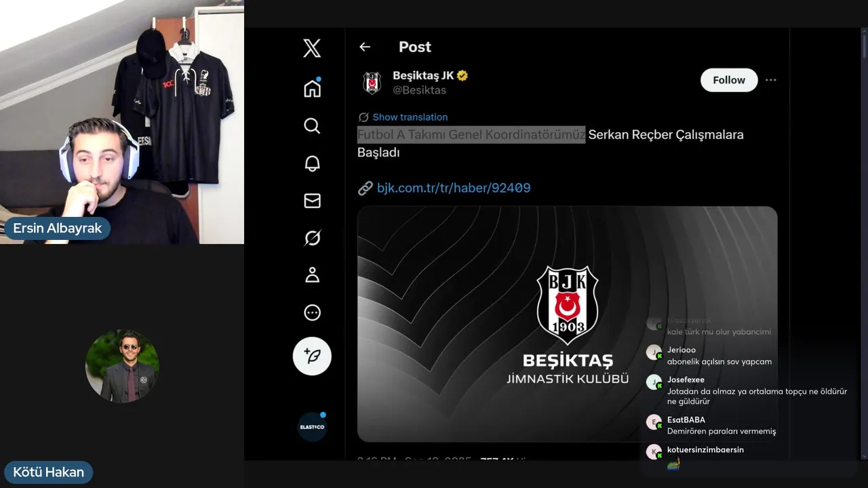Click EsatBABA's chat username
Viewport: 868px width, 488px height.
686,420
